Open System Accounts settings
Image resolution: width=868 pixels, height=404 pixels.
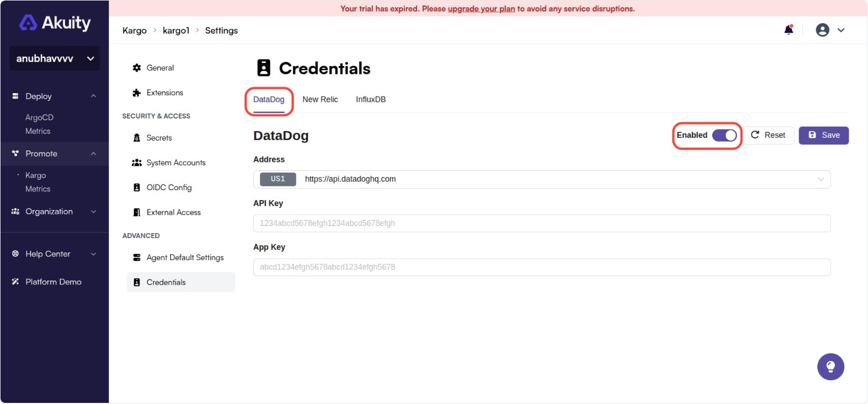[175, 163]
